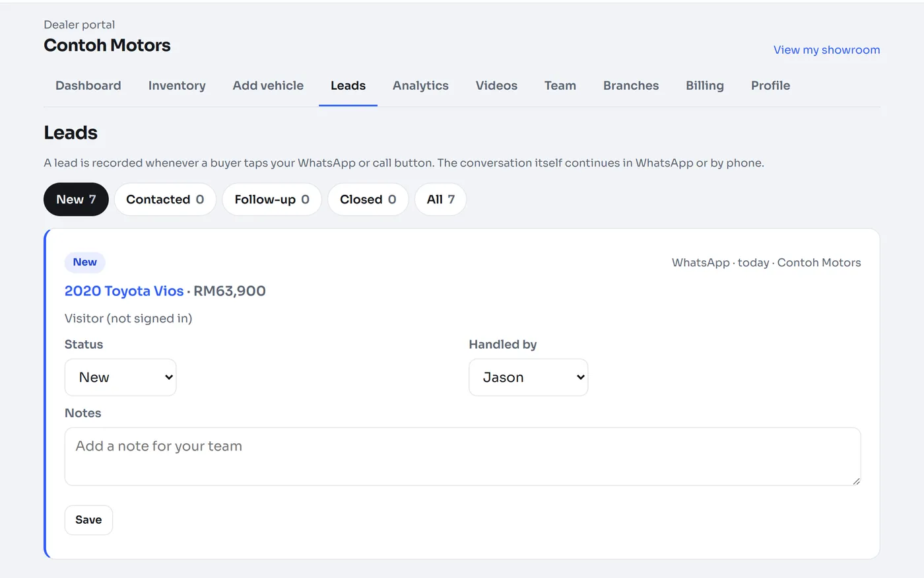Show All leads filter pill
Screen dimensions: 924x578
tap(441, 199)
